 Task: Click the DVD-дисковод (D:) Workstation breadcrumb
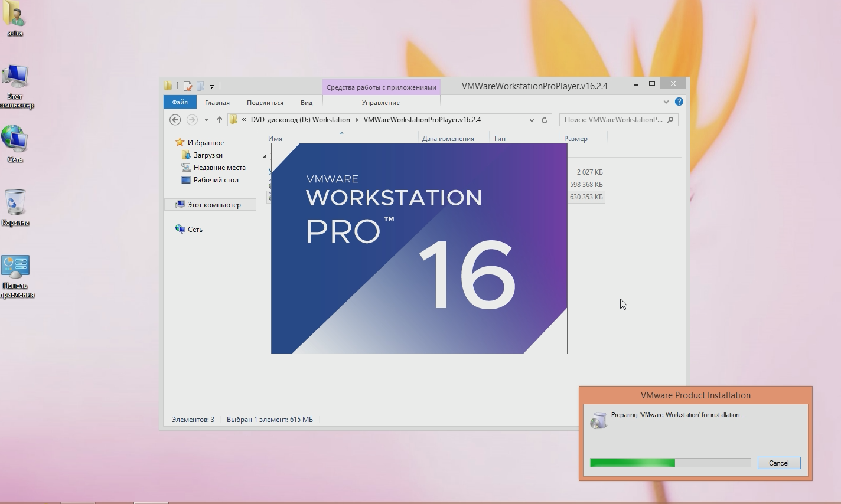[300, 120]
